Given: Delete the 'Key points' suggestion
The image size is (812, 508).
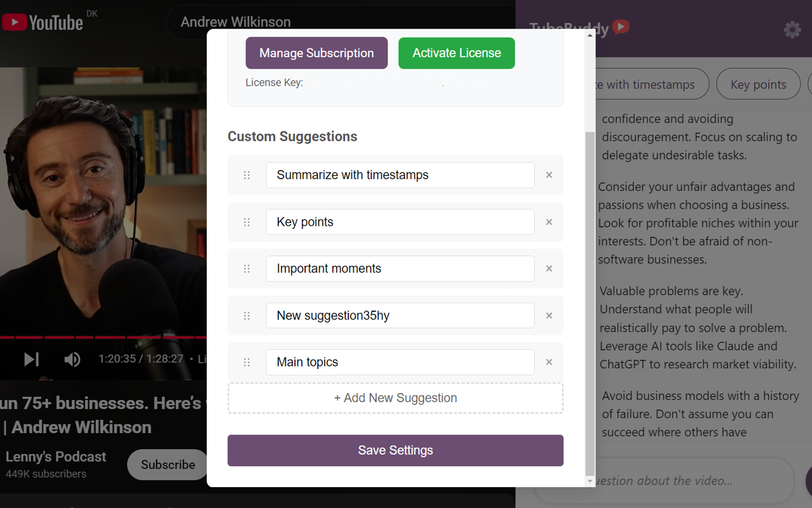Looking at the screenshot, I should point(549,222).
